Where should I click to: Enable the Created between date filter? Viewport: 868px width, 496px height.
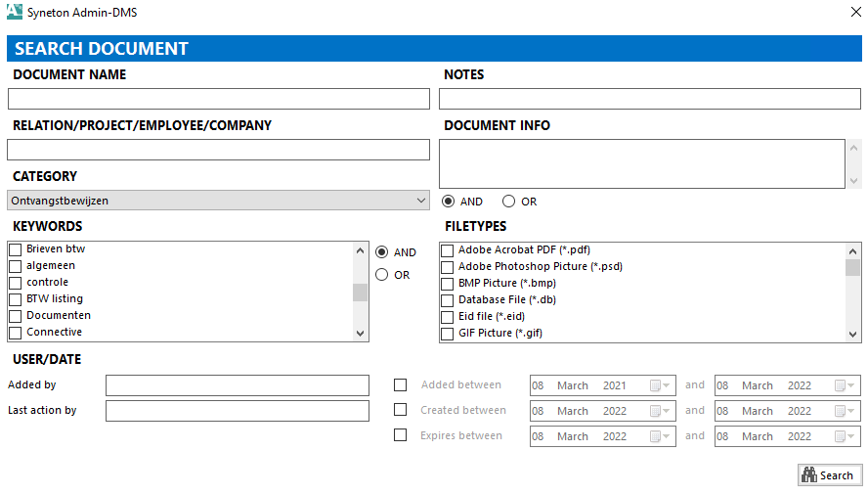pos(400,410)
